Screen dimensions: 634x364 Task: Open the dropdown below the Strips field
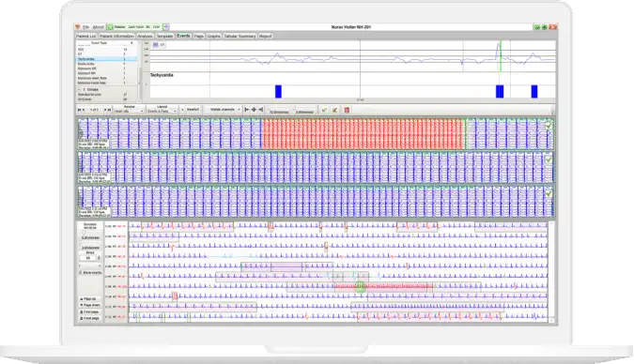[x=90, y=265]
